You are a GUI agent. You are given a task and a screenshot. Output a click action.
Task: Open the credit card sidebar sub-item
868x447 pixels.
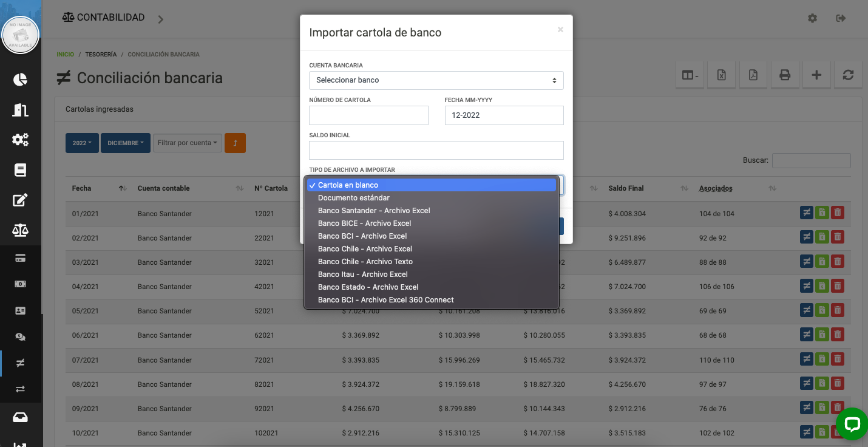[21, 258]
